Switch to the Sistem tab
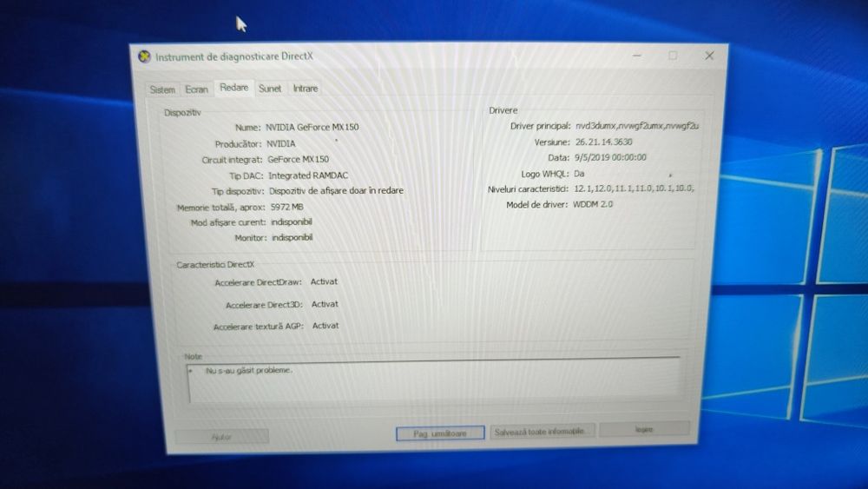868x489 pixels. point(162,89)
